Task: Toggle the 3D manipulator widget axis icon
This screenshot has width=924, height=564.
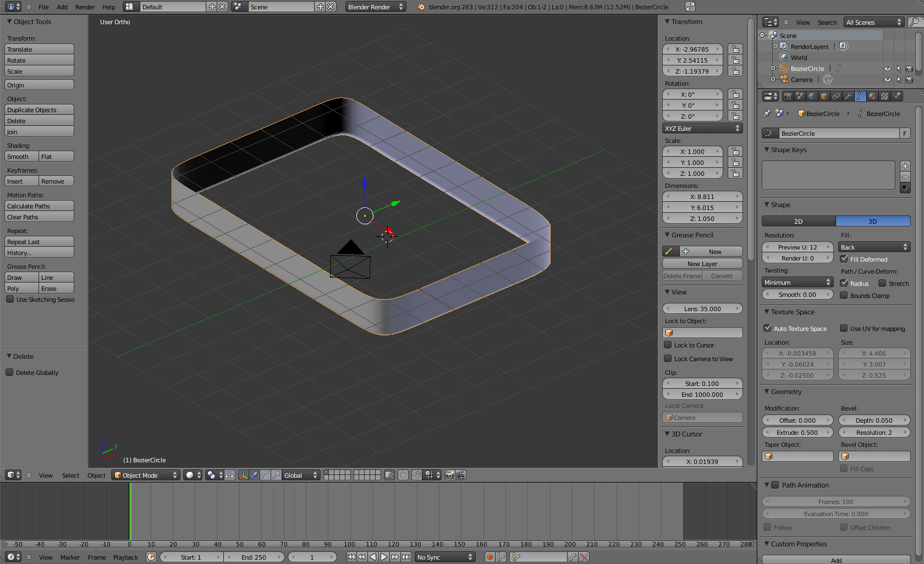Action: pyautogui.click(x=243, y=475)
